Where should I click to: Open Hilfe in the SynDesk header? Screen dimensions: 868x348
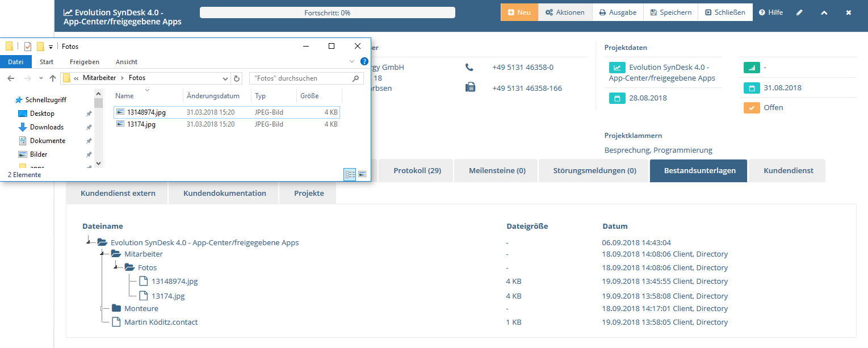(771, 12)
